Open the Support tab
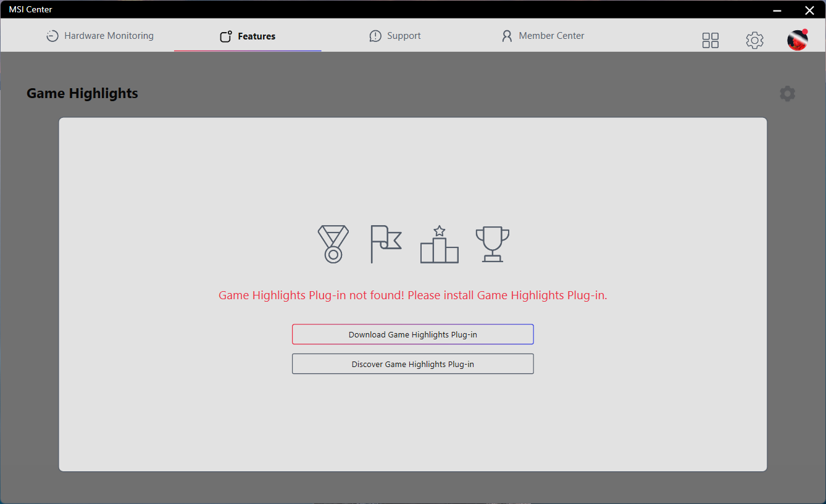Screen dimensions: 826x504 395,36
